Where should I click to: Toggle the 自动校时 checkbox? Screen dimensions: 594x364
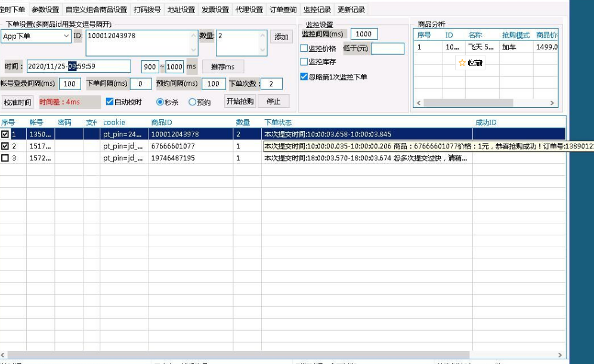point(110,101)
